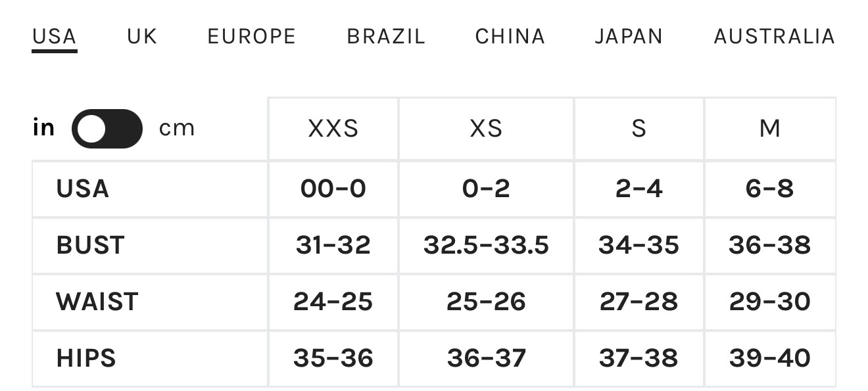Image resolution: width=868 pixels, height=391 pixels.
Task: Click the WAIST row label
Action: tap(97, 302)
